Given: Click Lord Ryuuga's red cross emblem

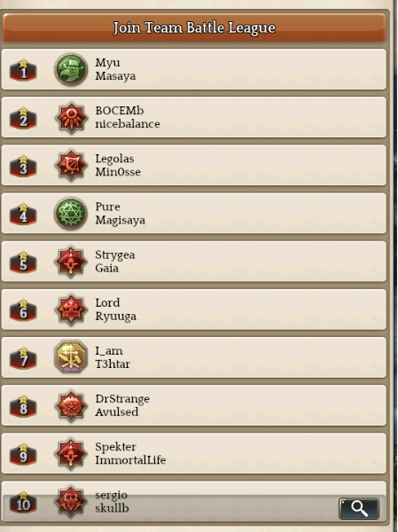Looking at the screenshot, I should [71, 309].
